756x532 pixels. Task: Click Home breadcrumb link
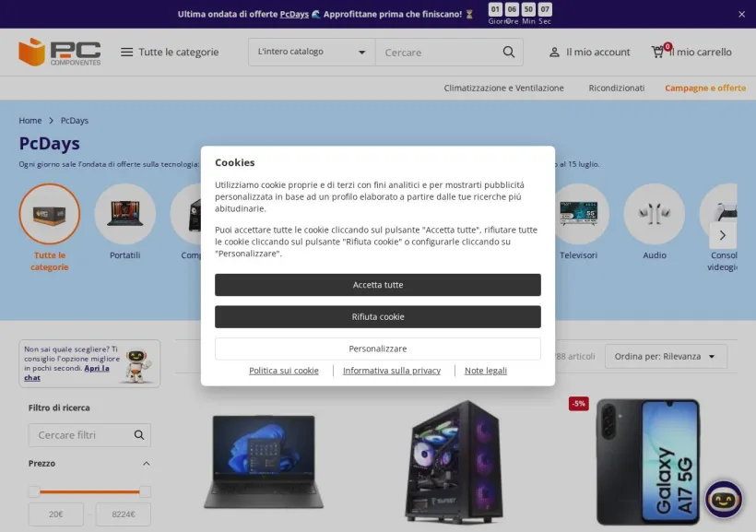pyautogui.click(x=30, y=121)
